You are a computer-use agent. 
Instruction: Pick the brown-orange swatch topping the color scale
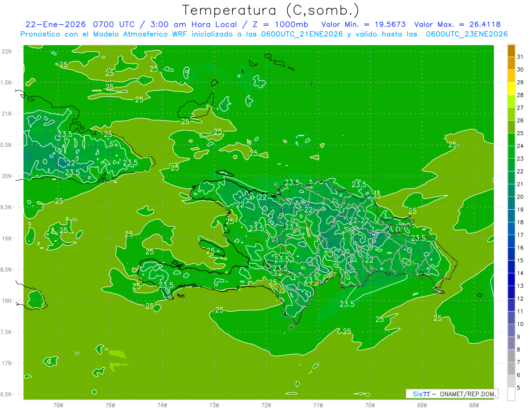(x=511, y=51)
